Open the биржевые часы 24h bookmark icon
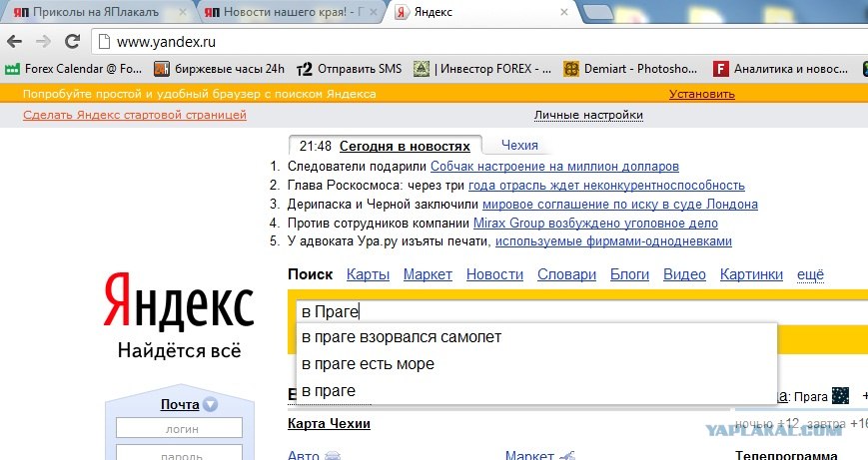This screenshot has width=868, height=460. [162, 69]
